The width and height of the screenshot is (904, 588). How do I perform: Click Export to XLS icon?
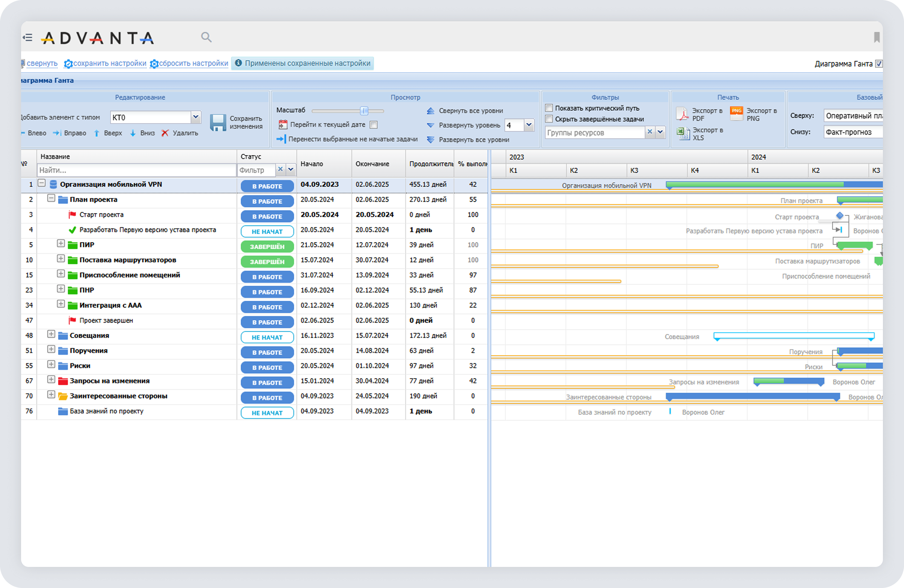point(683,134)
